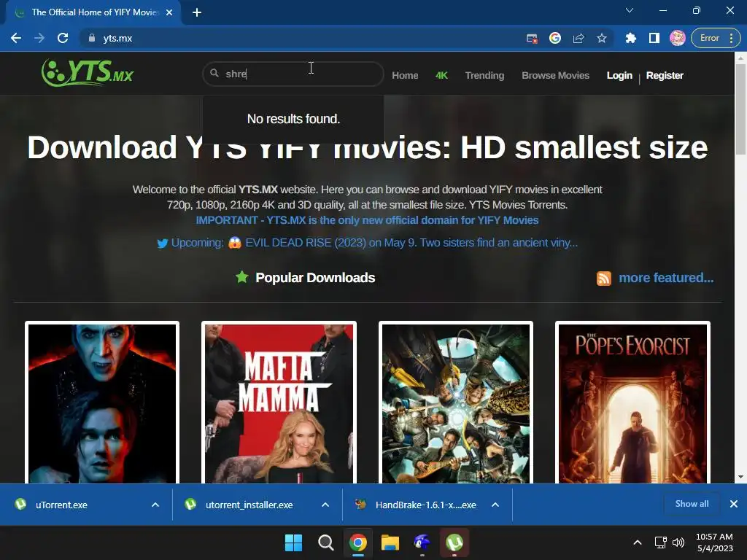The height and width of the screenshot is (560, 747).
Task: Close the downloads bar
Action: click(734, 504)
